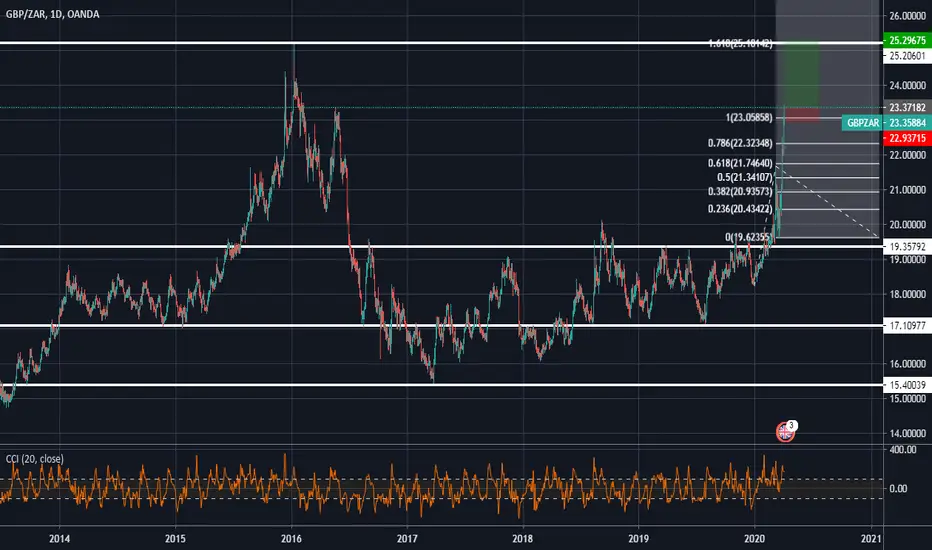Click the red stop loss zone
This screenshot has width=932, height=550.
[x=801, y=115]
